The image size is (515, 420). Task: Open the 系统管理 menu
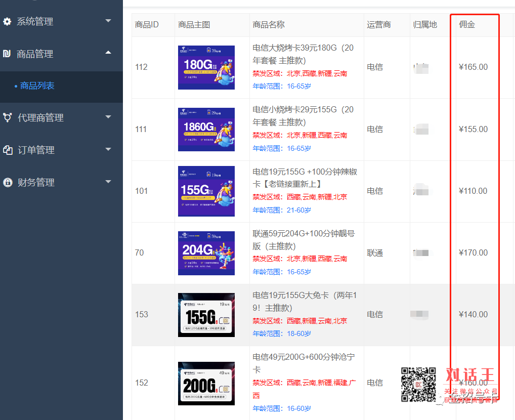[61, 21]
